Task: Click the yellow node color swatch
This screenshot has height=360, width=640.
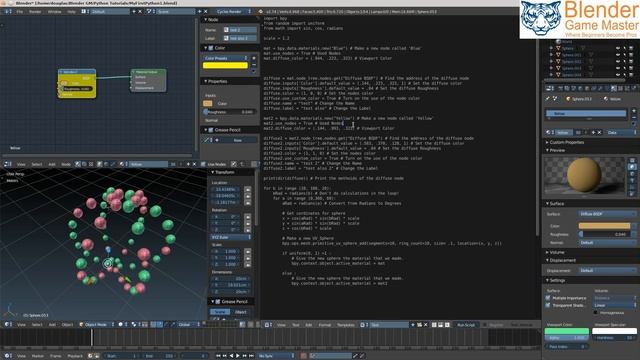Action: point(225,65)
